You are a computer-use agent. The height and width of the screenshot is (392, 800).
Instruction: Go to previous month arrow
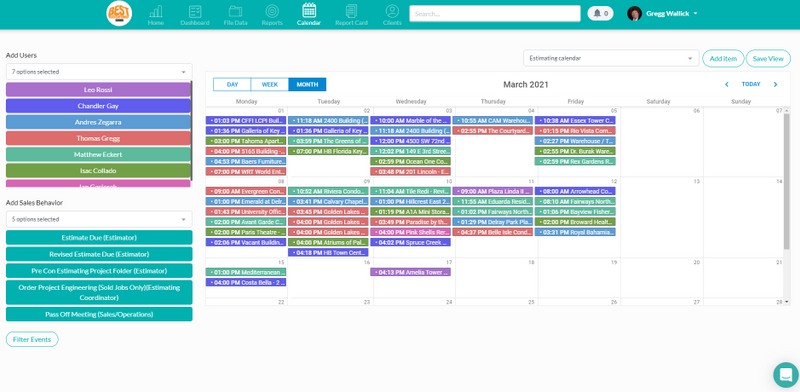coord(727,84)
